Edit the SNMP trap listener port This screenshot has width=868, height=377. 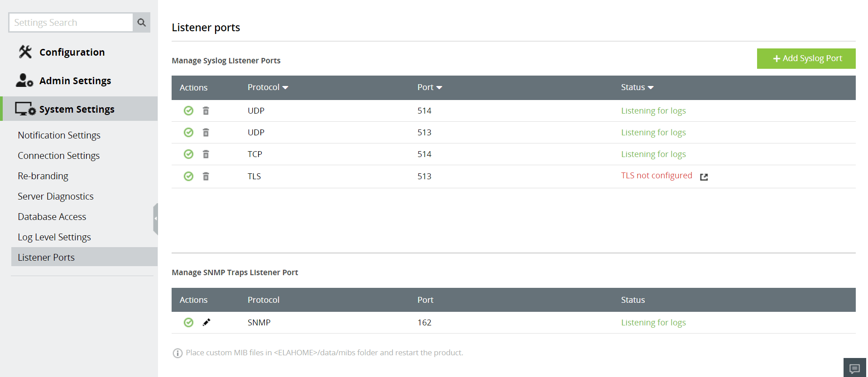[206, 322]
